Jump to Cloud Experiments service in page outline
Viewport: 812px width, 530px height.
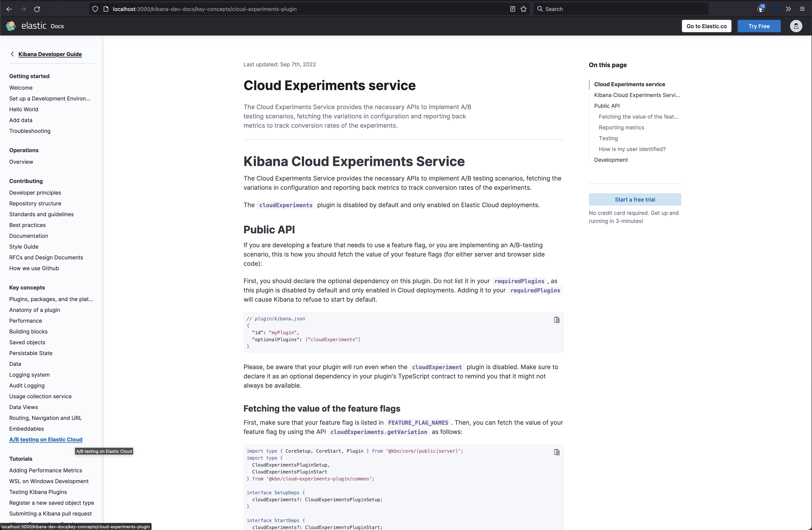(630, 84)
